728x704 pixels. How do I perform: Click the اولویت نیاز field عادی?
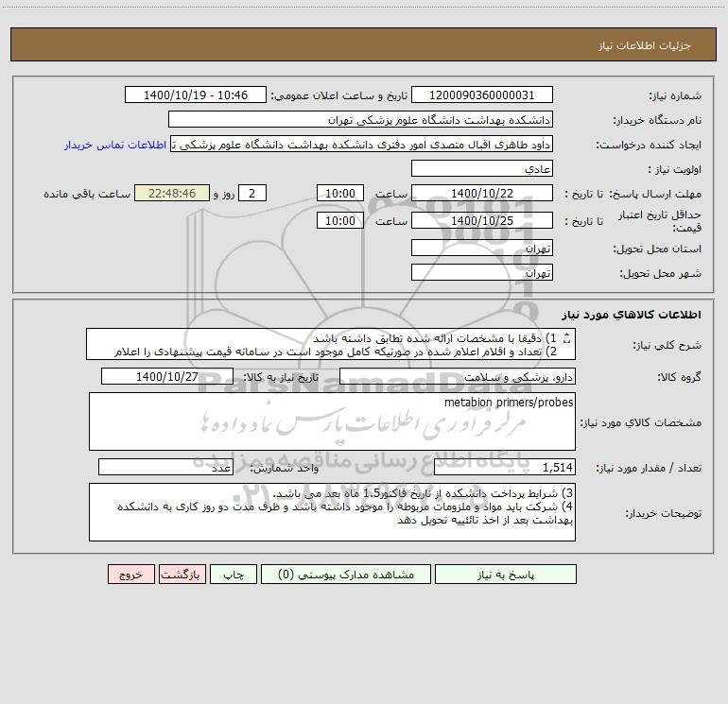point(482,168)
